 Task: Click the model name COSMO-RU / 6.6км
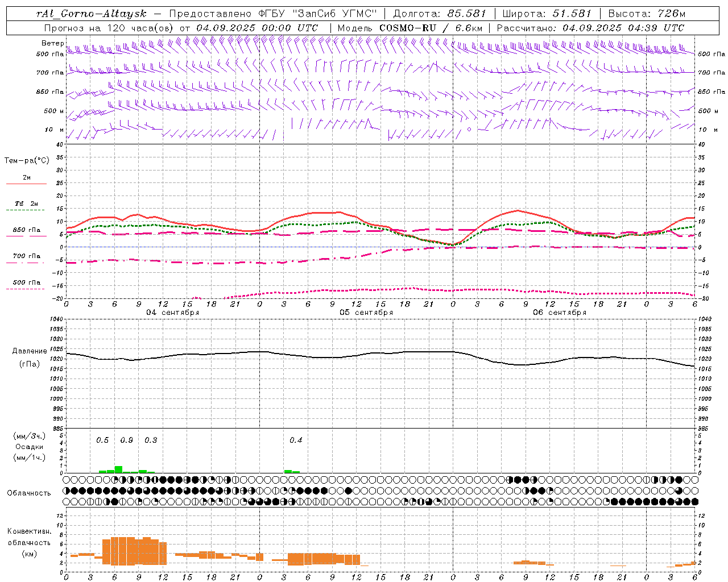tap(431, 28)
